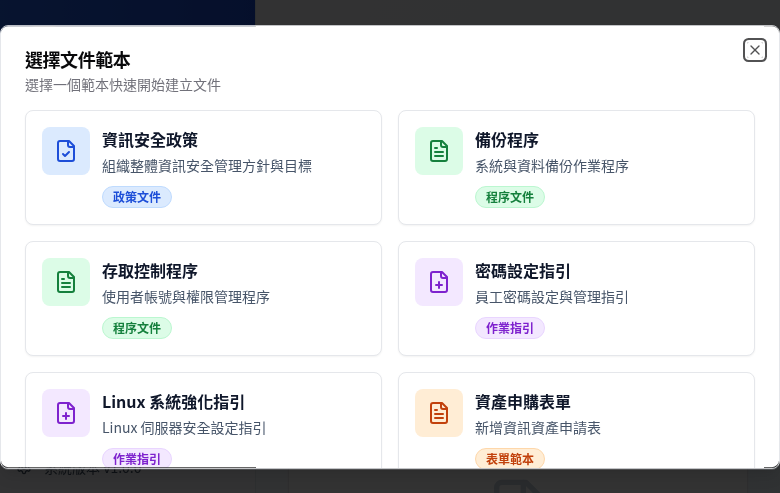Click the Linux 系統強化指引 purple icon
780x493 pixels.
(66, 413)
